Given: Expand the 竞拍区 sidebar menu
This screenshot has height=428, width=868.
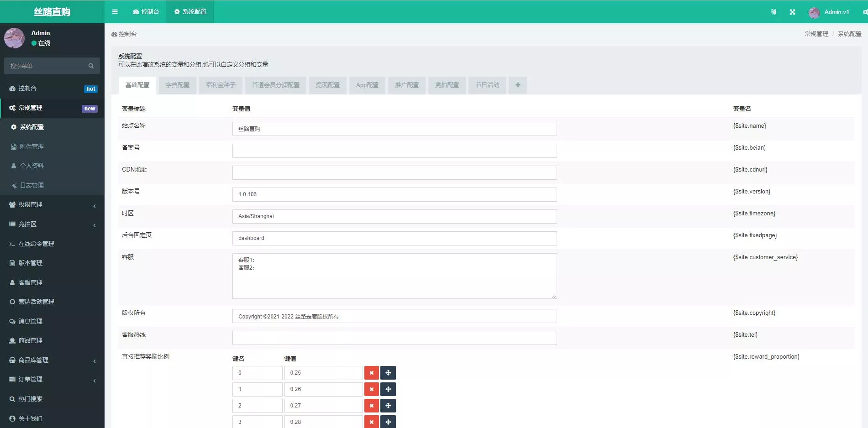Looking at the screenshot, I should pyautogui.click(x=52, y=224).
